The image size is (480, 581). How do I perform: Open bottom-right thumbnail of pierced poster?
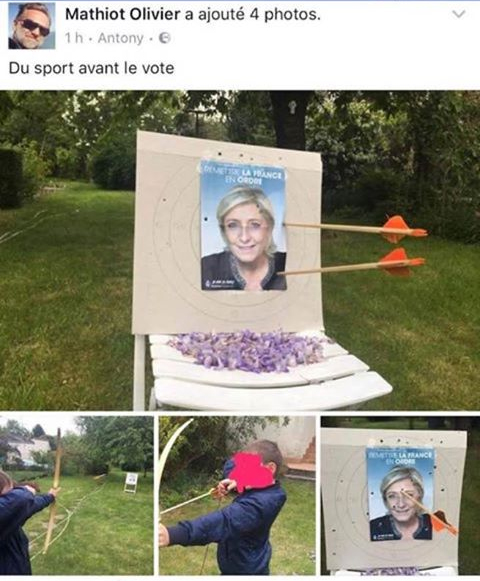click(x=400, y=495)
